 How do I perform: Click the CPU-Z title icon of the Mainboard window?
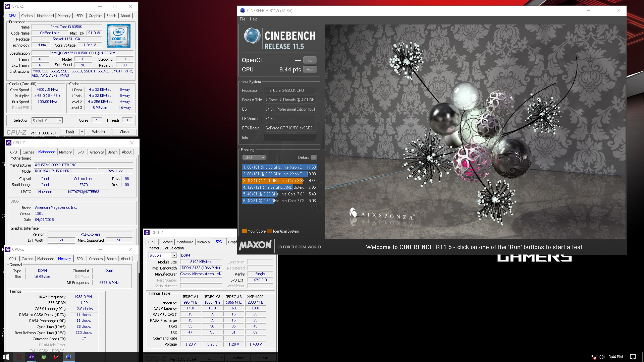(x=9, y=143)
